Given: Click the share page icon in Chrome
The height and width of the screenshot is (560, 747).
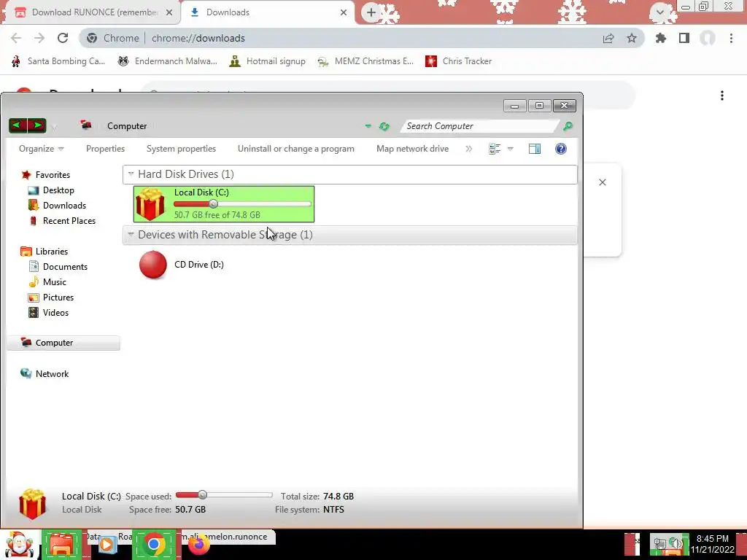Looking at the screenshot, I should [608, 38].
